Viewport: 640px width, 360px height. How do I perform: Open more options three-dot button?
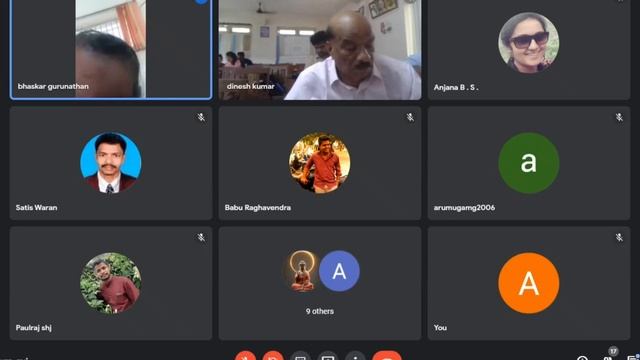[x=356, y=356]
